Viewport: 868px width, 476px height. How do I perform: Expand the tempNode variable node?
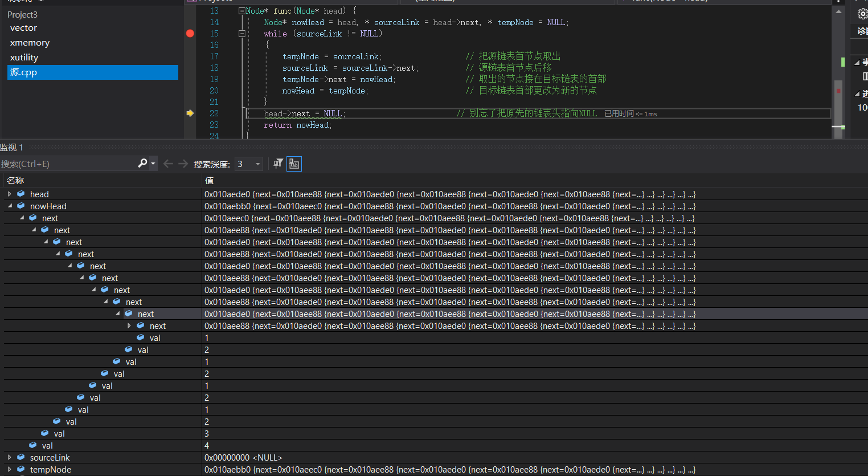click(9, 470)
